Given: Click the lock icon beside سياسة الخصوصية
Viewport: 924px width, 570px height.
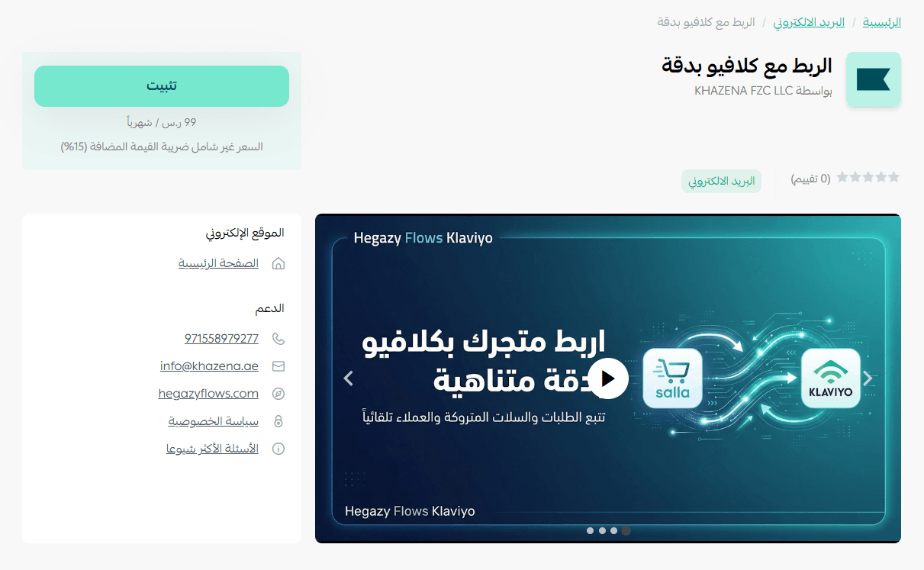Looking at the screenshot, I should click(x=278, y=421).
